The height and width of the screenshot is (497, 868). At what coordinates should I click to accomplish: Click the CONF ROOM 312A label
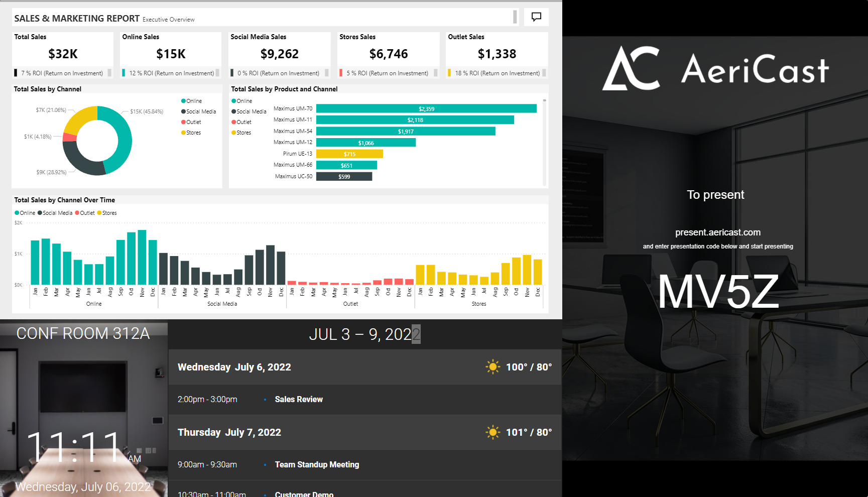click(83, 333)
